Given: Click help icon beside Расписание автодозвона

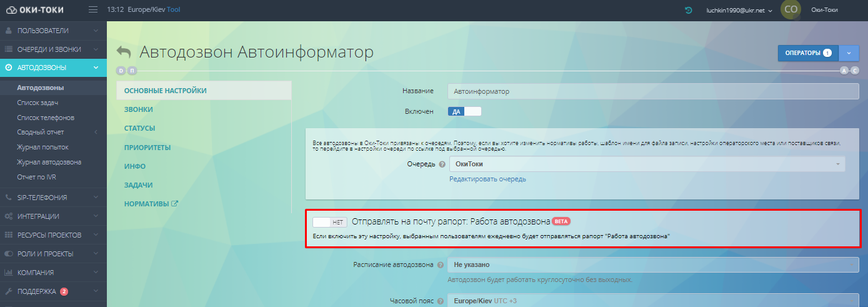Looking at the screenshot, I should (x=441, y=265).
